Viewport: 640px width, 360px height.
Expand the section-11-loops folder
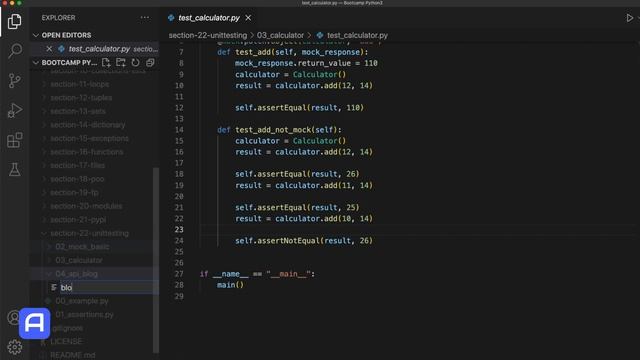click(80, 84)
